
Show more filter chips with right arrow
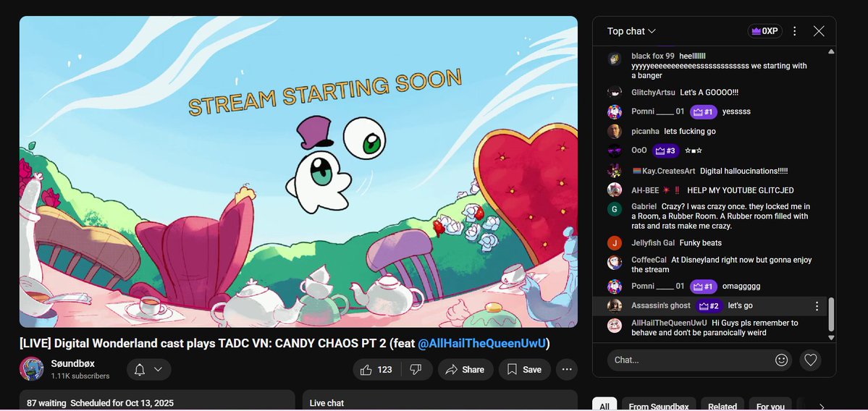pyautogui.click(x=822, y=407)
